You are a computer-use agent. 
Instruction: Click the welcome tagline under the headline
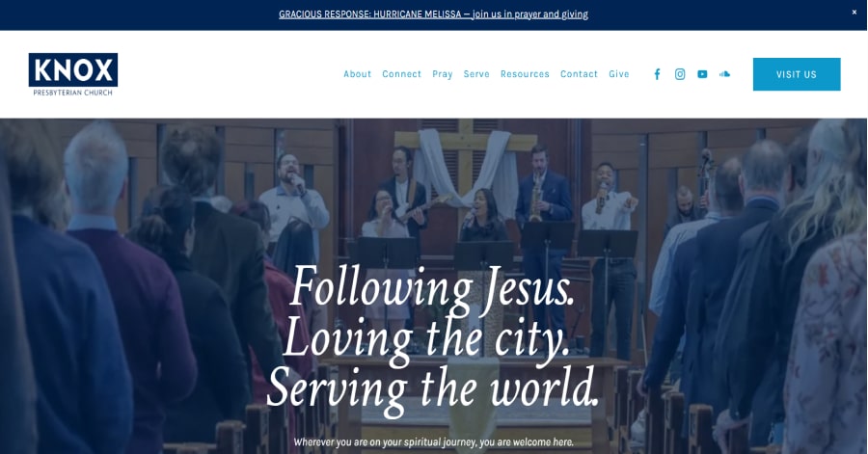(433, 442)
